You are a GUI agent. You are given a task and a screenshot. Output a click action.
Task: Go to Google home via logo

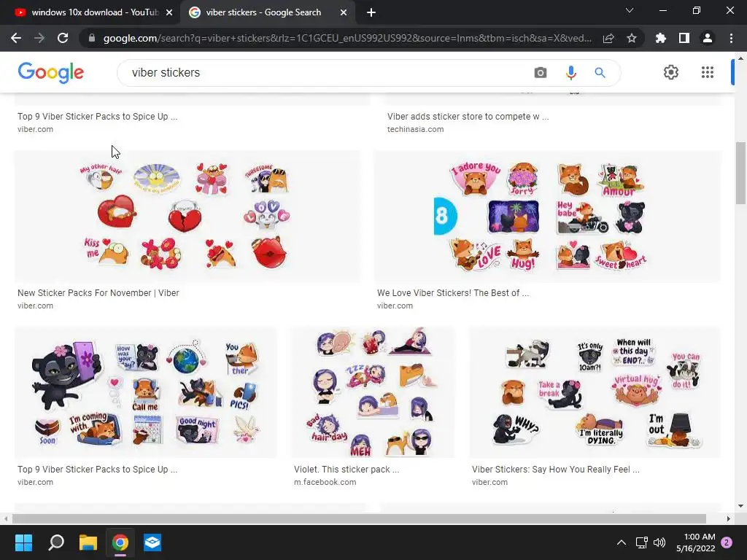(x=51, y=72)
